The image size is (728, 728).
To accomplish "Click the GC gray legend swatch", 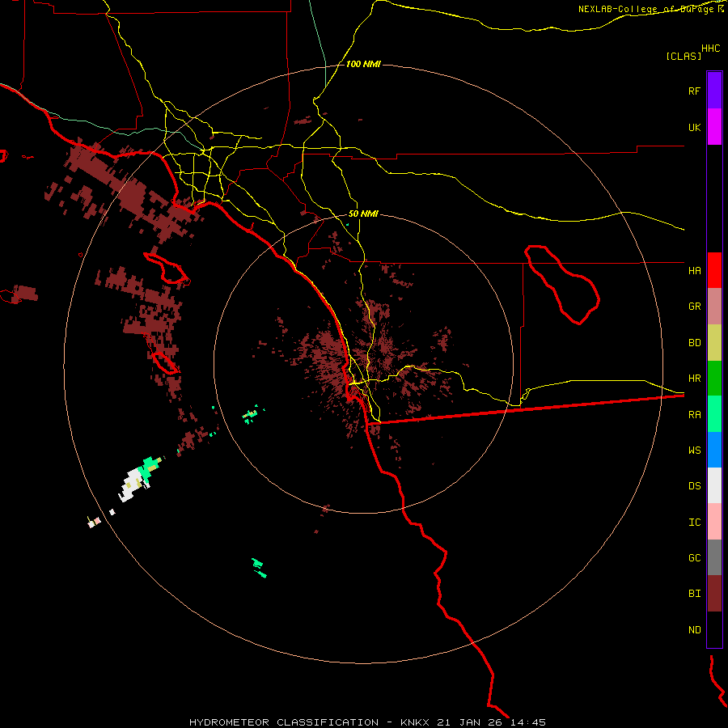I will pyautogui.click(x=714, y=557).
